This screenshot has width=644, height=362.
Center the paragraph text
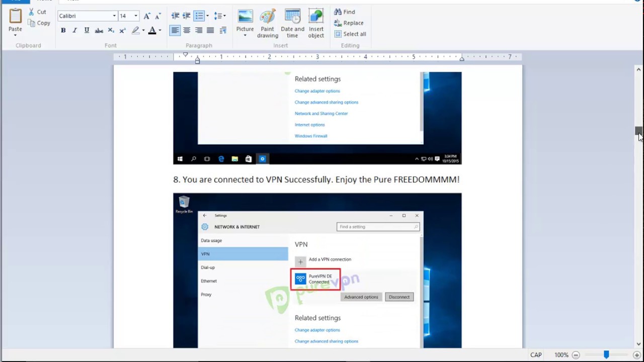tap(187, 31)
